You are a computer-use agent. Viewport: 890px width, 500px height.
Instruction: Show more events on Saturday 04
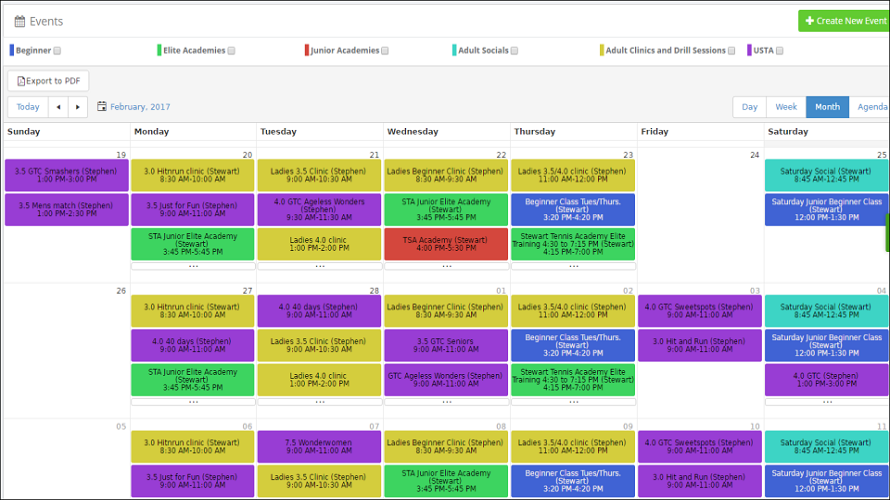coord(827,402)
